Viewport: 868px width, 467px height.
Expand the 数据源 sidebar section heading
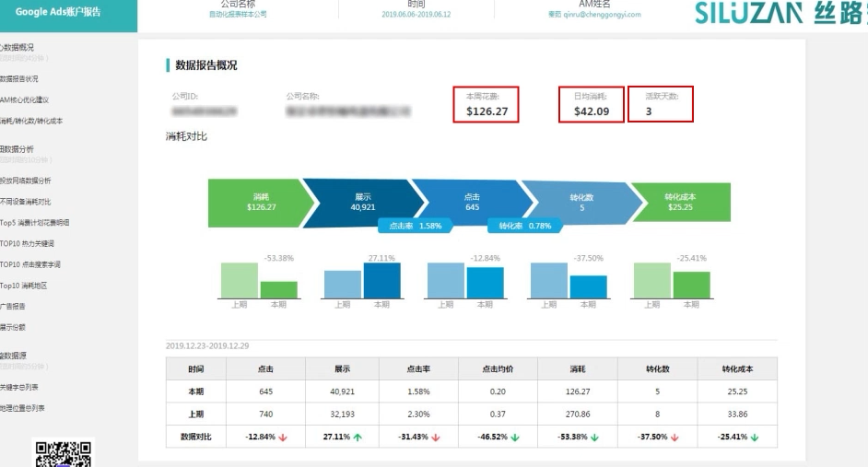(13, 356)
